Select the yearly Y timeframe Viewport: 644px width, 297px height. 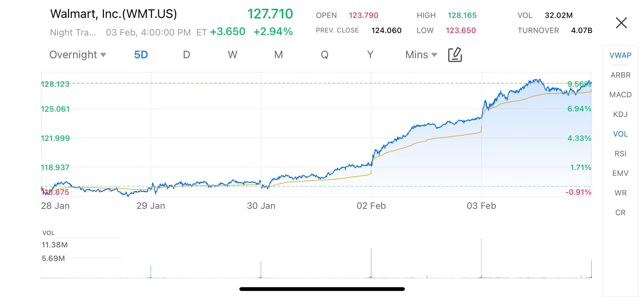point(370,55)
